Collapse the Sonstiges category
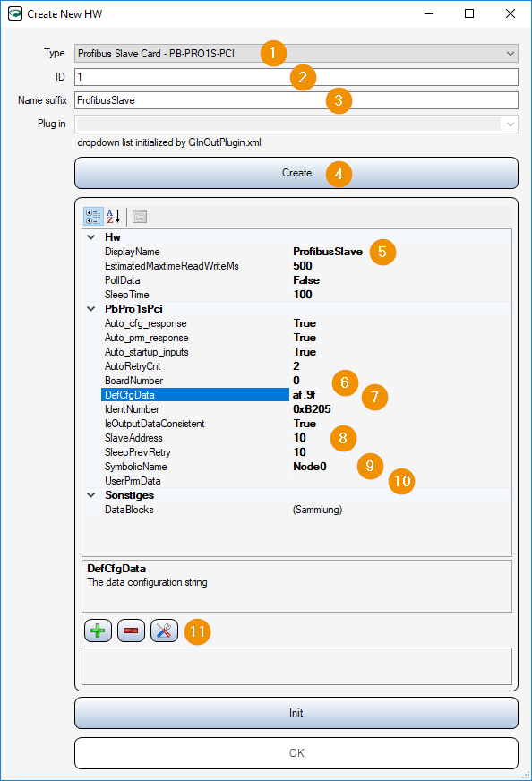Image resolution: width=532 pixels, height=781 pixels. pos(91,495)
